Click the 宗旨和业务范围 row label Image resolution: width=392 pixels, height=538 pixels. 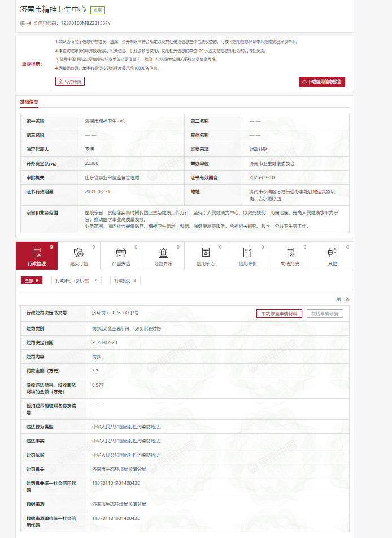tap(42, 212)
